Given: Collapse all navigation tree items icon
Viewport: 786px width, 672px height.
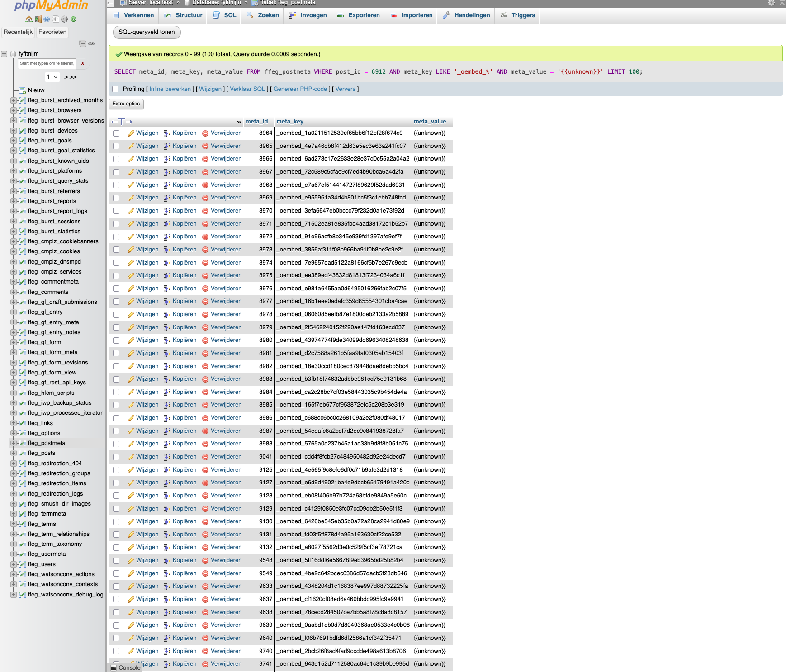Looking at the screenshot, I should (x=82, y=43).
